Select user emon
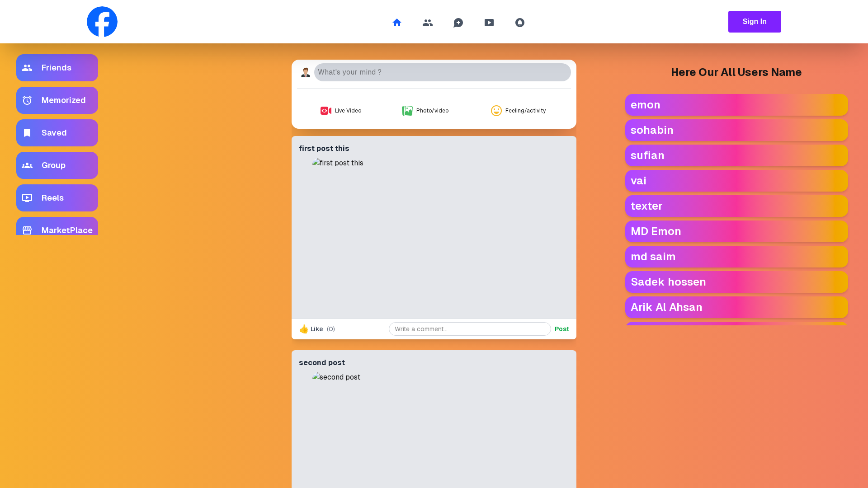868x488 pixels. (x=736, y=105)
